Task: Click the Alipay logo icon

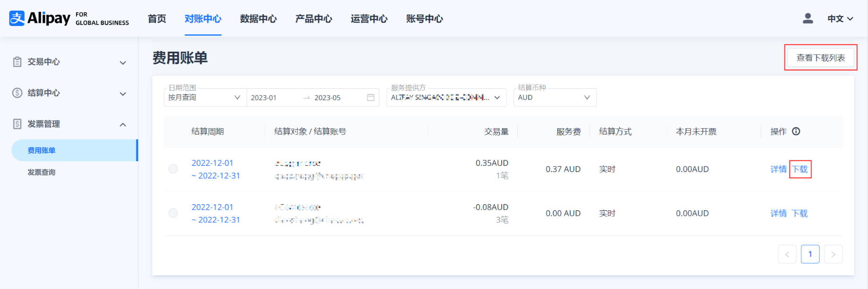Action: [17, 18]
